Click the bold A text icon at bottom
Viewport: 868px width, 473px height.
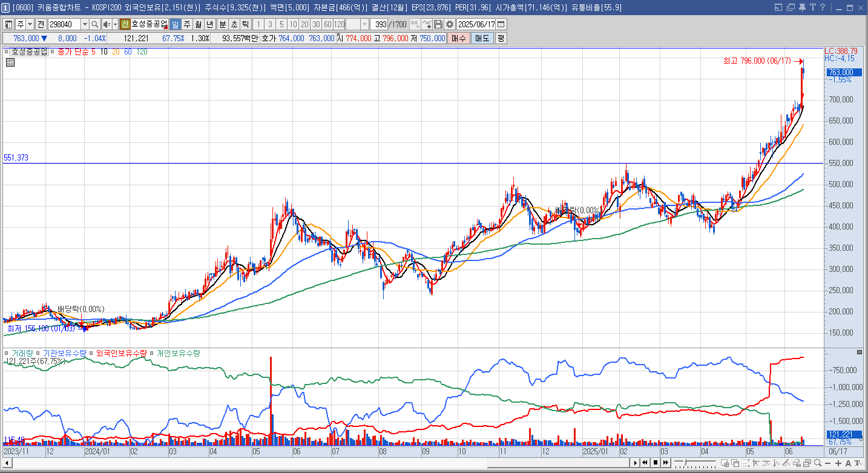point(849,463)
